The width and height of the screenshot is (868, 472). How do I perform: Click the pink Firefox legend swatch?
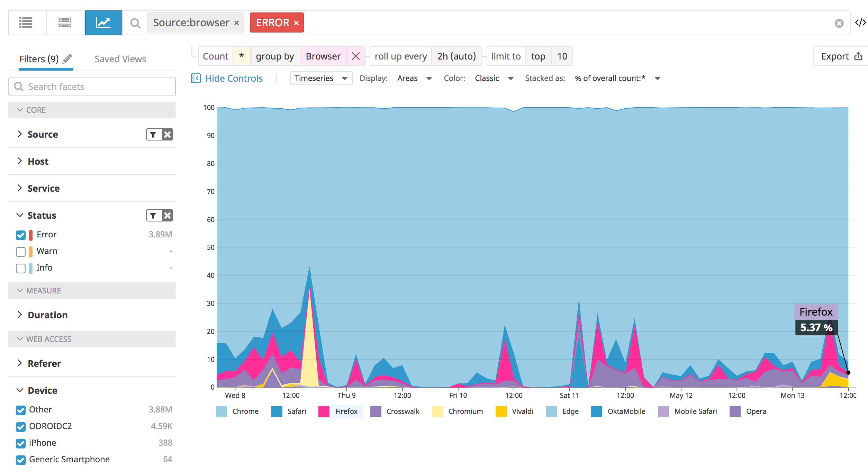click(x=324, y=411)
